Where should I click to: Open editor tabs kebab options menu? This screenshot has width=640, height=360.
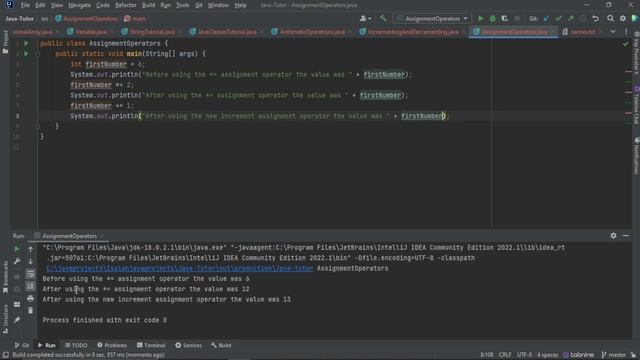click(x=626, y=32)
